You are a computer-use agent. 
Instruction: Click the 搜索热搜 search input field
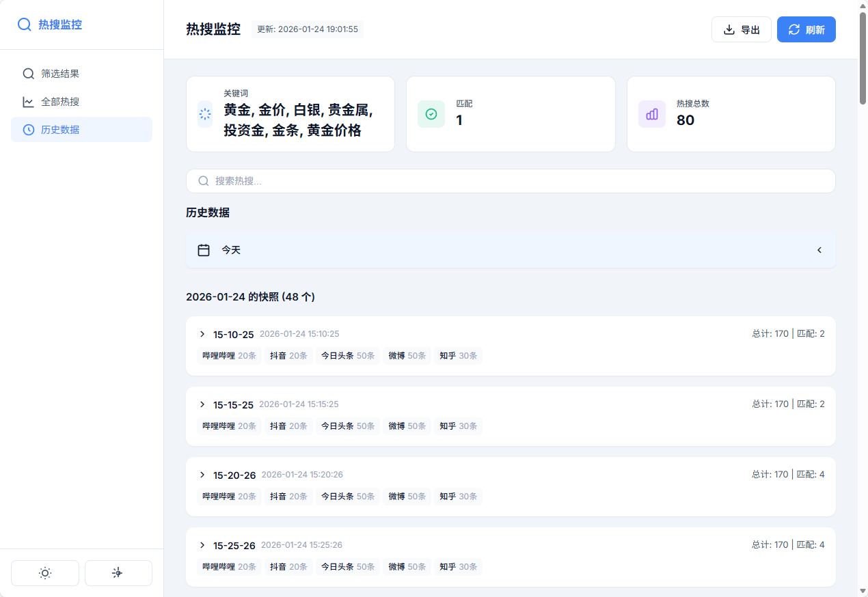point(511,180)
